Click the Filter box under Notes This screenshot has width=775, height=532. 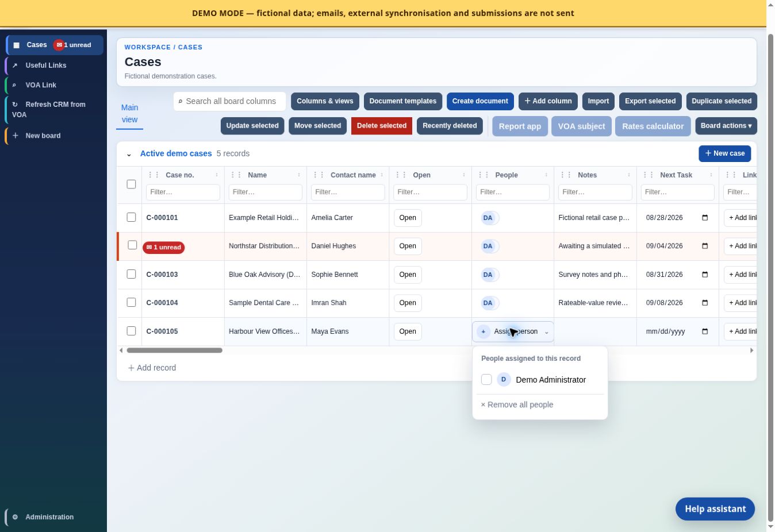click(x=595, y=192)
